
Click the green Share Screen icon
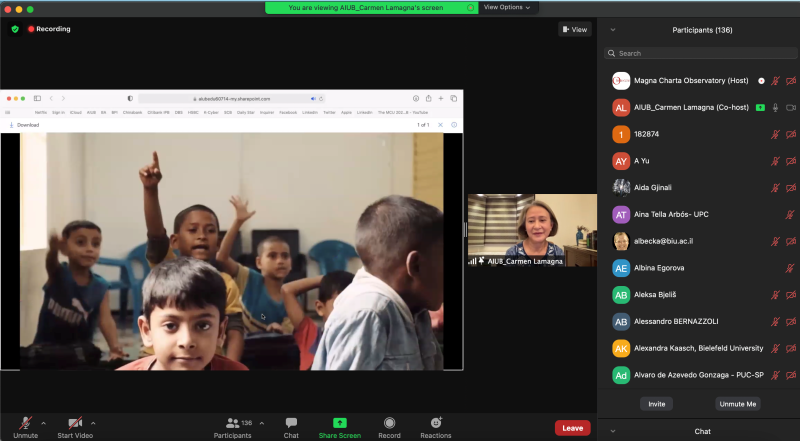(x=340, y=423)
